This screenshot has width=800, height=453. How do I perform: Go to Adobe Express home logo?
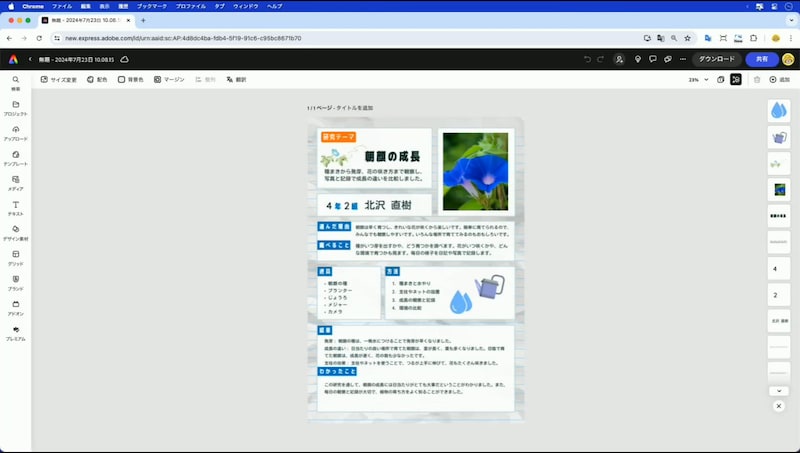click(13, 59)
